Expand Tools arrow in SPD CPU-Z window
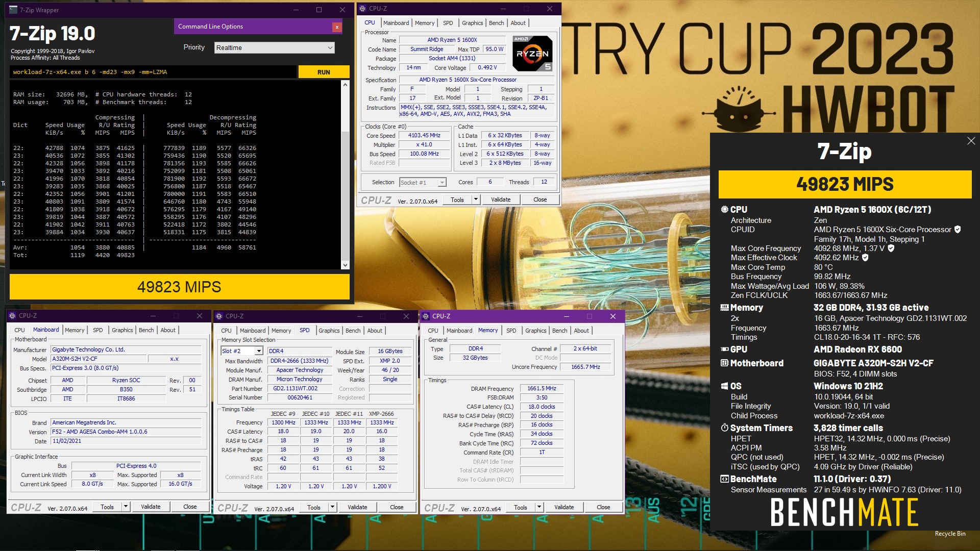 pos(332,507)
